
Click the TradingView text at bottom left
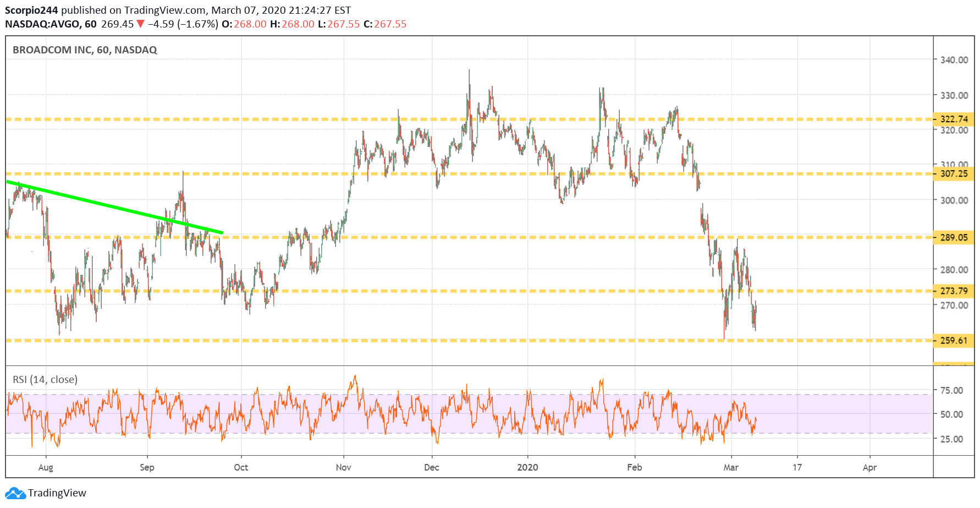click(x=57, y=493)
